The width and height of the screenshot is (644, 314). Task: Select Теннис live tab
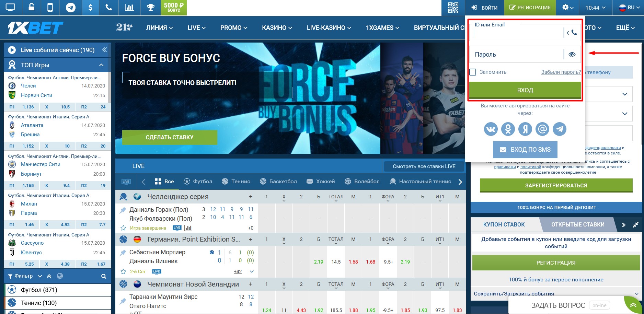coord(236,182)
